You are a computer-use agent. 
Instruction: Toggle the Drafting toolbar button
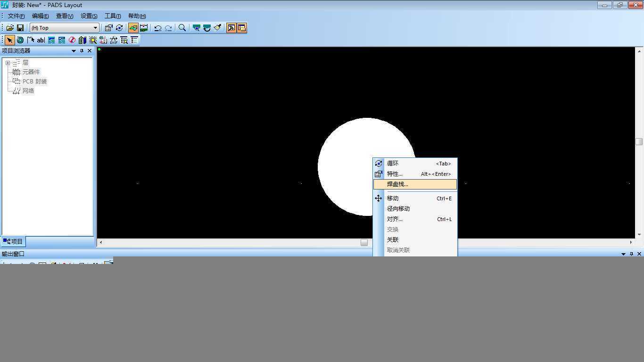133,28
